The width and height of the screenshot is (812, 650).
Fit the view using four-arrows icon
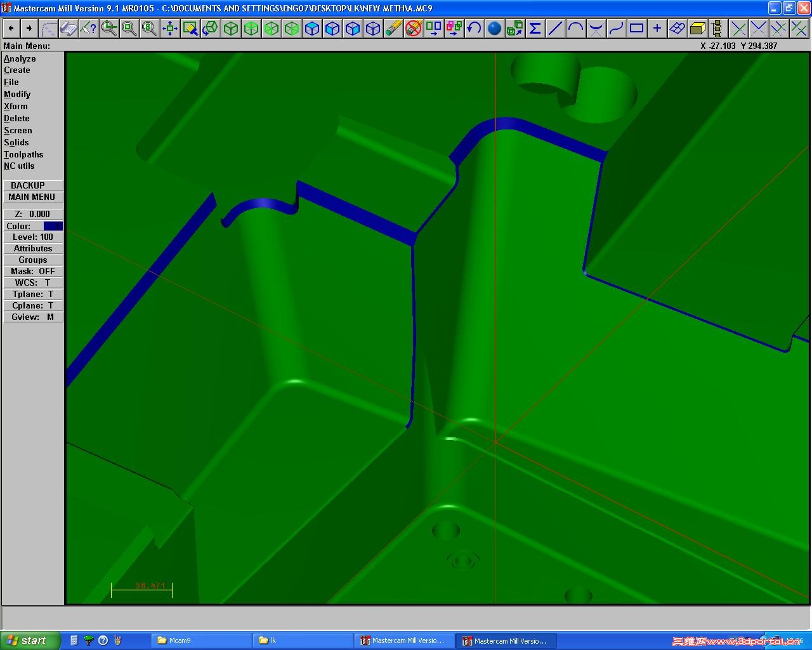click(x=170, y=28)
